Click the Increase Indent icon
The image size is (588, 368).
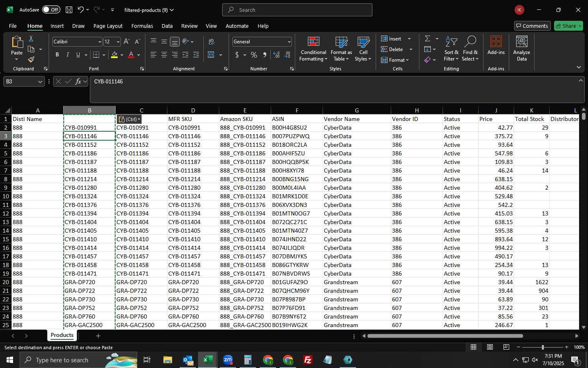tap(196, 55)
